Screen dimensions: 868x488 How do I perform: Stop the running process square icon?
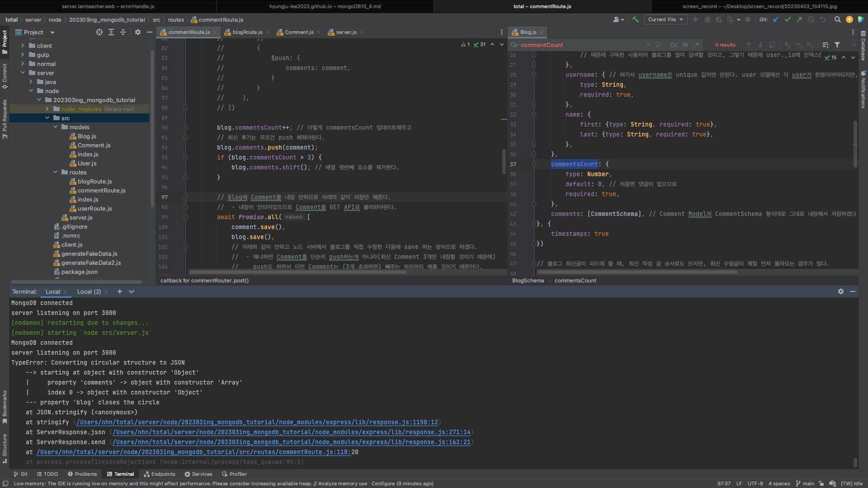[748, 19]
